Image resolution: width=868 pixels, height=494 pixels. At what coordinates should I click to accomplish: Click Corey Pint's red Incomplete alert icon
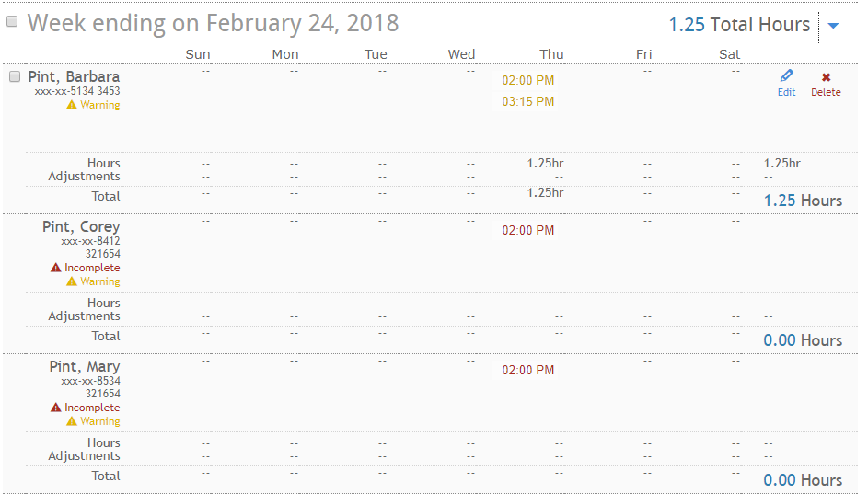click(56, 268)
